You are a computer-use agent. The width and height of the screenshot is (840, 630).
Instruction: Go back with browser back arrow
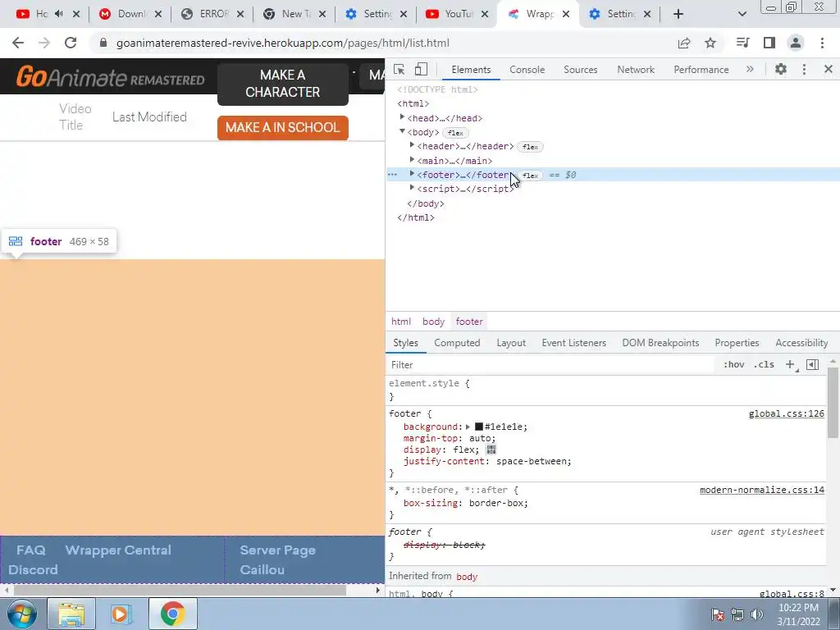[x=18, y=43]
